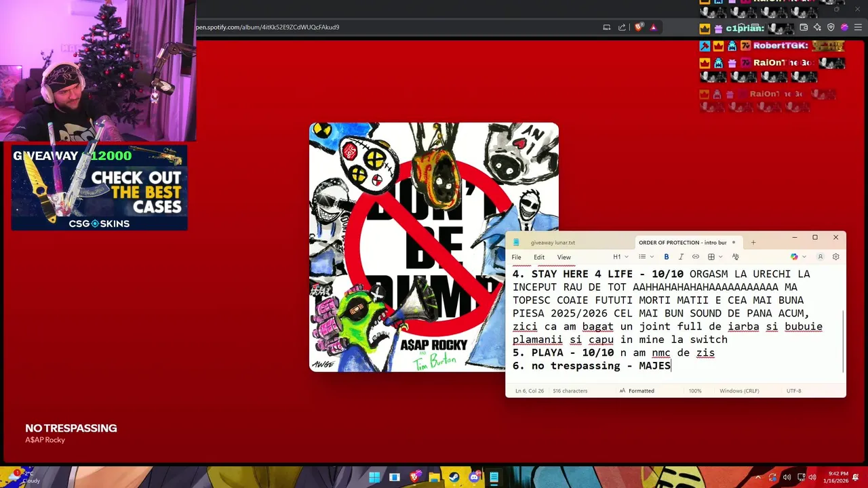This screenshot has height=488, width=868.
Task: Open Discord from taskbar
Action: click(x=474, y=477)
